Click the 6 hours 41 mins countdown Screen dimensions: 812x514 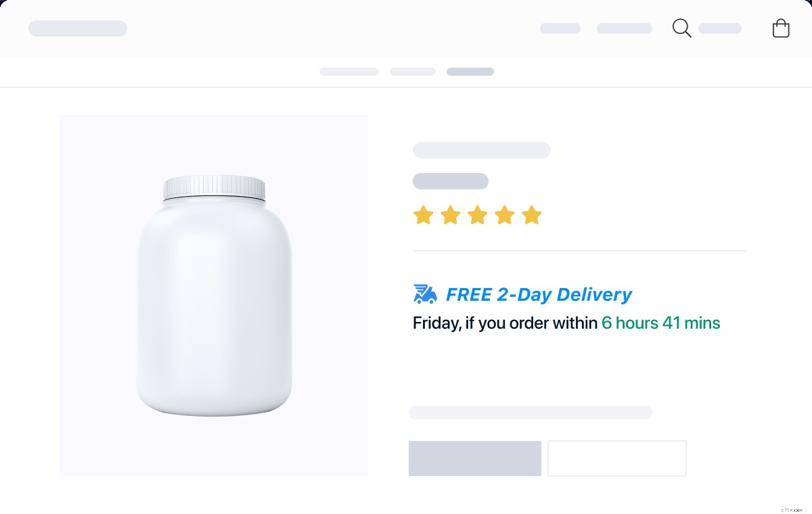click(x=660, y=323)
